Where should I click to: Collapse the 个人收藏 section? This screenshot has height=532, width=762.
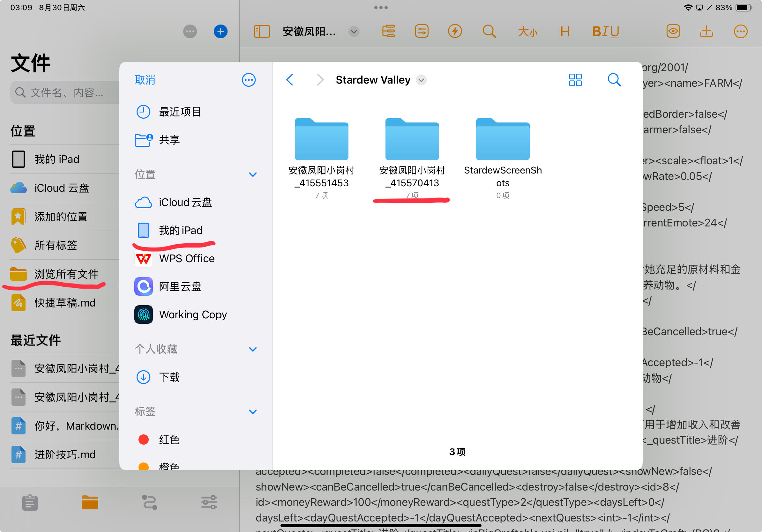coord(253,349)
